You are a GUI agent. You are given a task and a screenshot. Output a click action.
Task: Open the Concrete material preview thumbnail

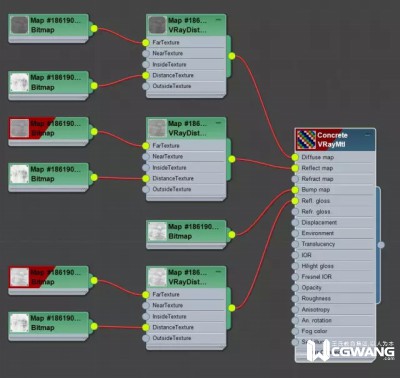(306, 140)
